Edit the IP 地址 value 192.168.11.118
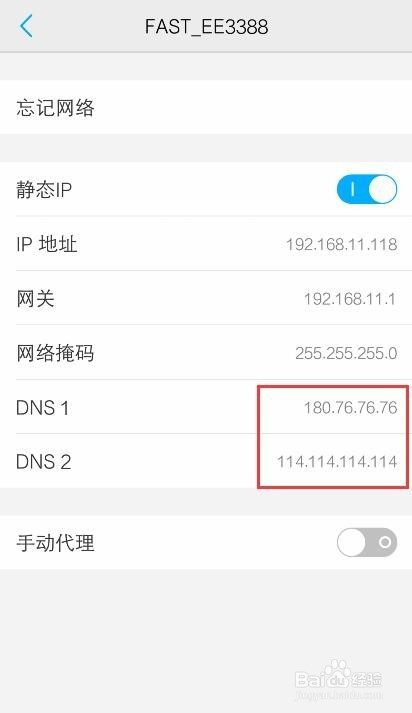 point(342,244)
